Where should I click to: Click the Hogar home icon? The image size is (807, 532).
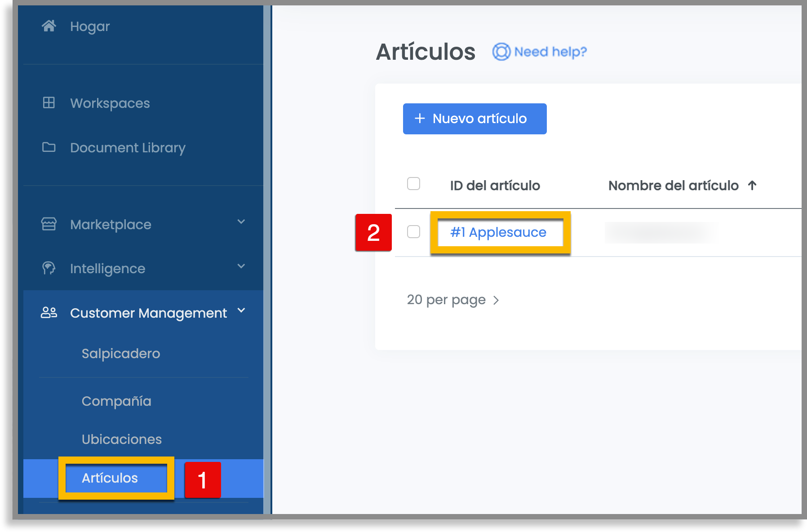[x=49, y=26]
